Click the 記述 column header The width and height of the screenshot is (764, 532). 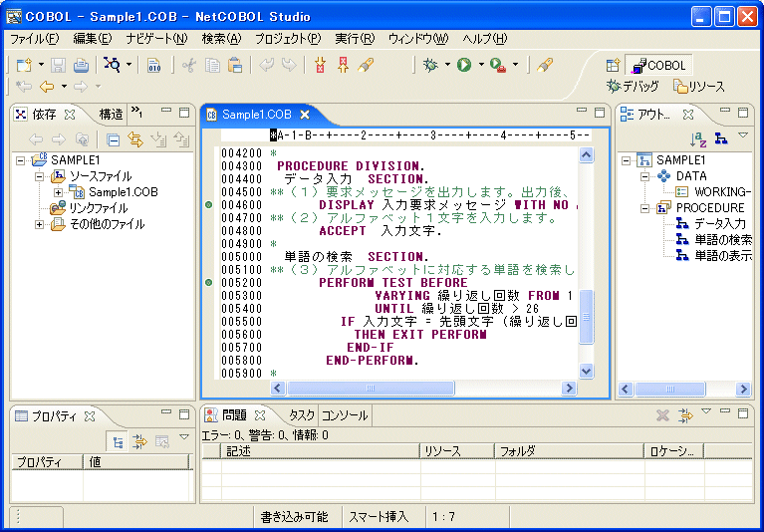click(320, 451)
